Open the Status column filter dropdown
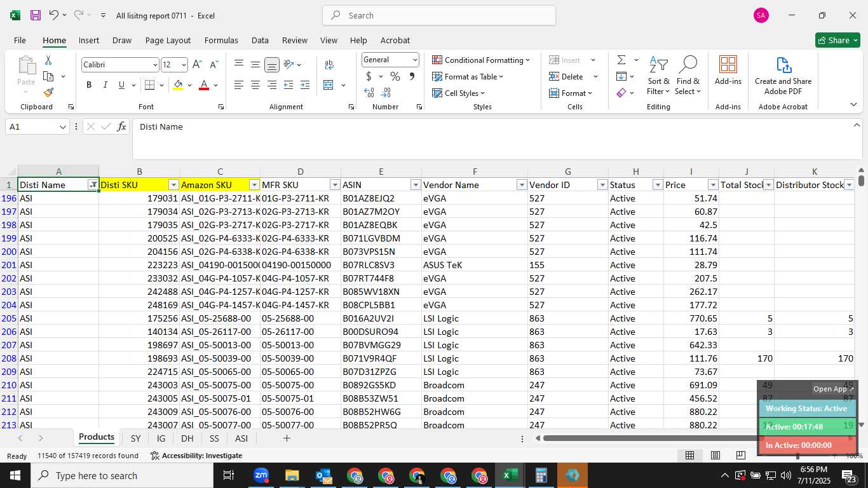Screen dimensions: 868x488 tap(658, 185)
